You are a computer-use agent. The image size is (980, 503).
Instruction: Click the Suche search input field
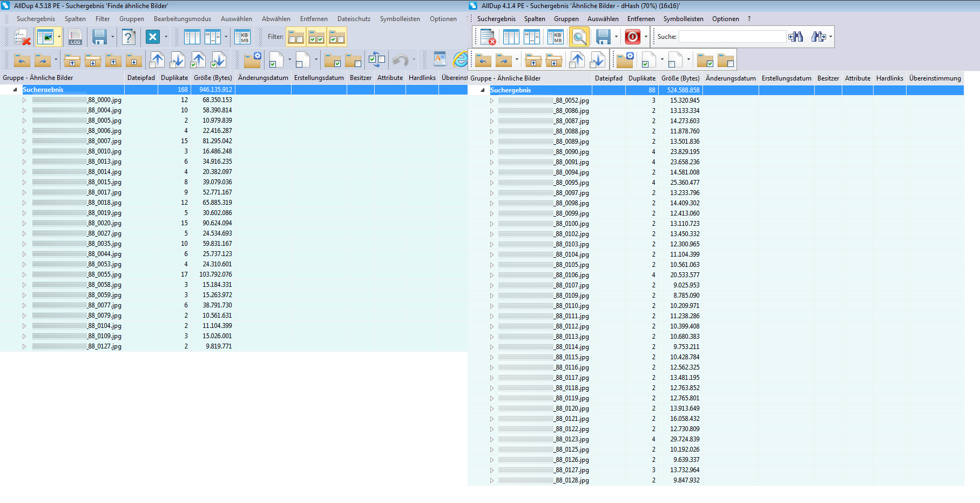click(732, 37)
